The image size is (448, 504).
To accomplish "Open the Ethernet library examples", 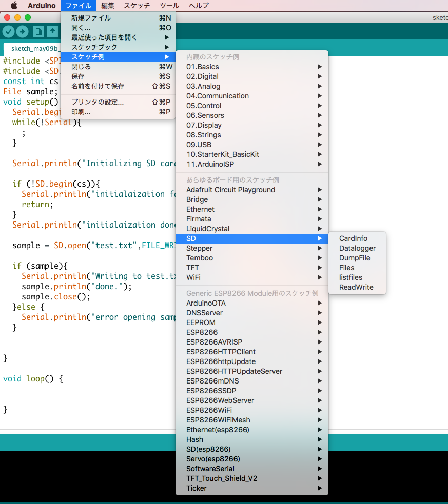I will coord(252,209).
